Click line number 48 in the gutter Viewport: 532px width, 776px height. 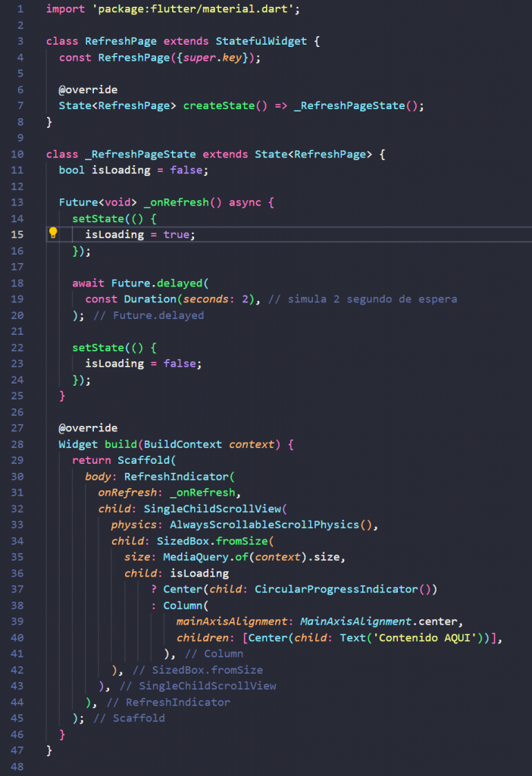17,766
